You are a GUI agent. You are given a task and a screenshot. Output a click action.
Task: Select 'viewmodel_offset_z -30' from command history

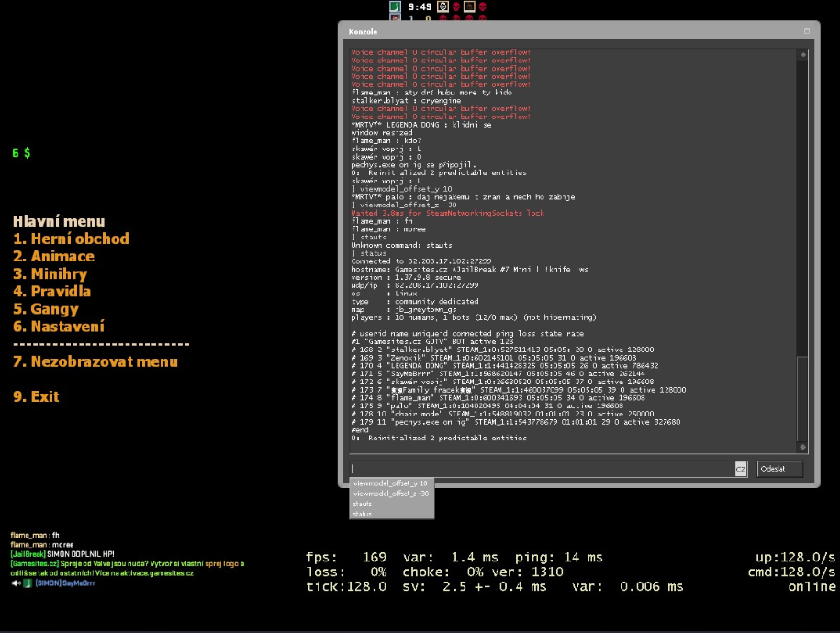click(391, 494)
